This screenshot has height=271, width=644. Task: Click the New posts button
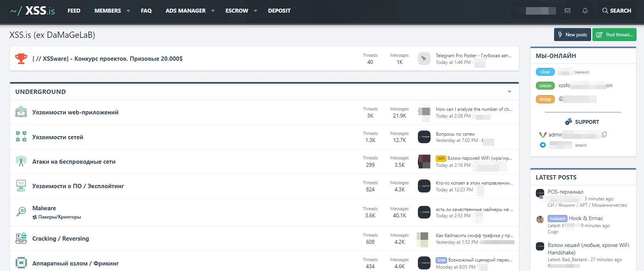tap(573, 35)
